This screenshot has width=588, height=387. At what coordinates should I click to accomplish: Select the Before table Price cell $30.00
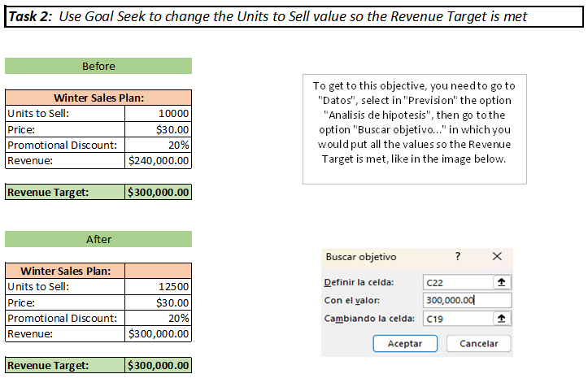coord(158,129)
